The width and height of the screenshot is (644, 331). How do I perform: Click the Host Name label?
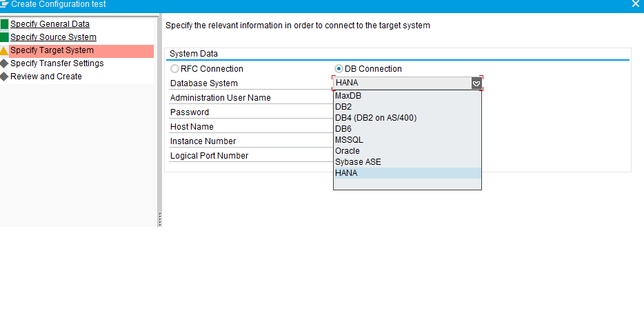click(192, 127)
